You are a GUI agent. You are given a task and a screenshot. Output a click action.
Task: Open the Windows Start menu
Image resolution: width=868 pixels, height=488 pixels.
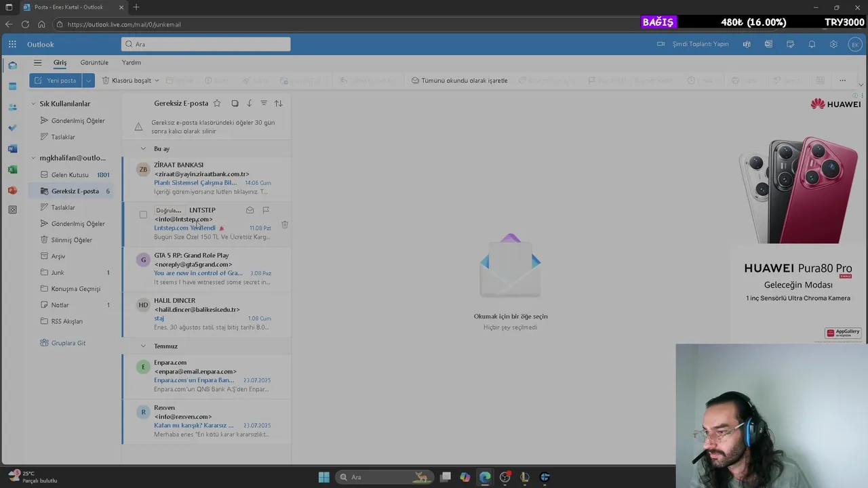tap(324, 477)
